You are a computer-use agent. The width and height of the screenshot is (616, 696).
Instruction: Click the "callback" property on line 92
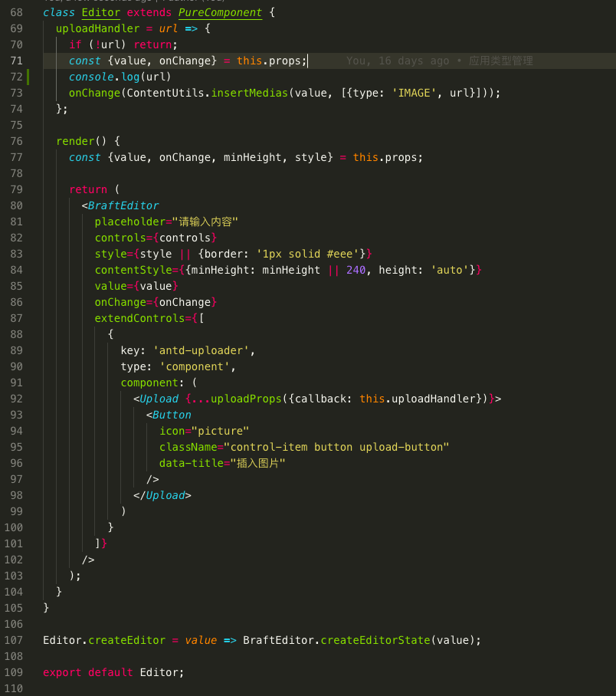point(320,399)
